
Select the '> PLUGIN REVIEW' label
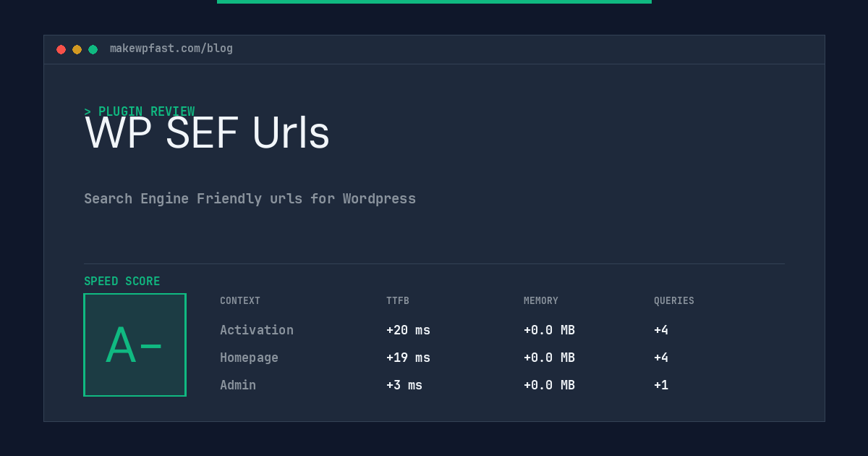click(140, 111)
